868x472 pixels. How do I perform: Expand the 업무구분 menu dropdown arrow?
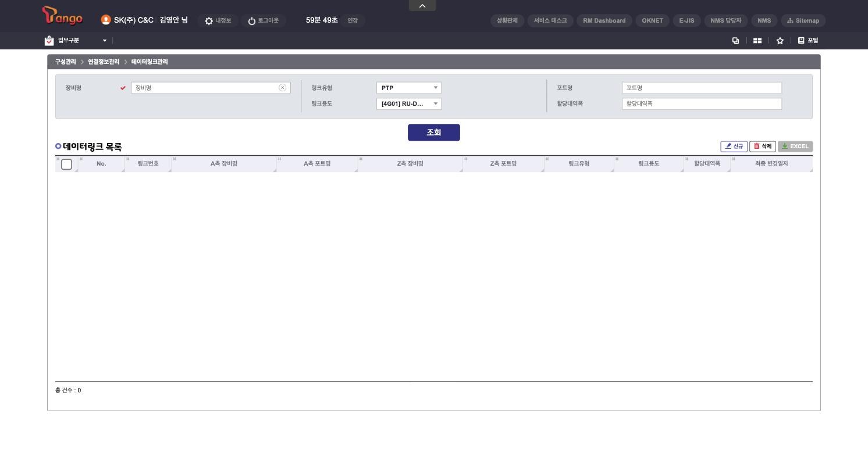point(105,41)
